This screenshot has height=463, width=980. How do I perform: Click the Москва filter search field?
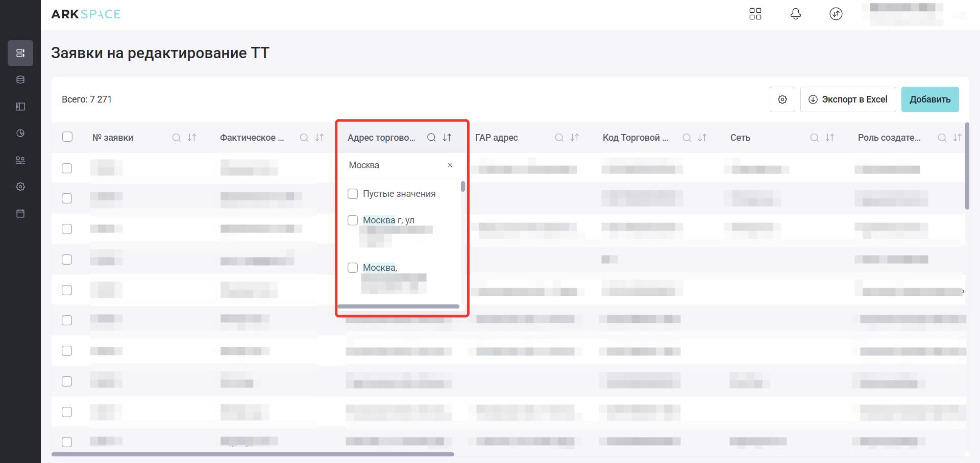pos(393,165)
